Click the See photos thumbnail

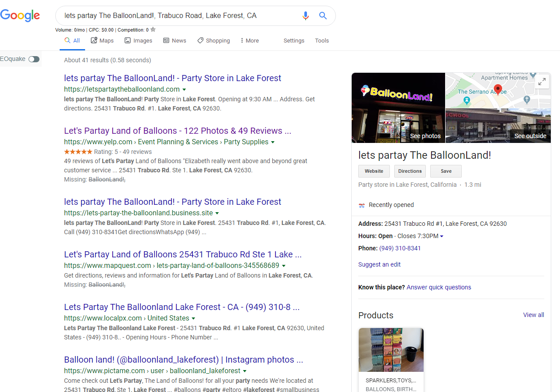[x=398, y=108]
